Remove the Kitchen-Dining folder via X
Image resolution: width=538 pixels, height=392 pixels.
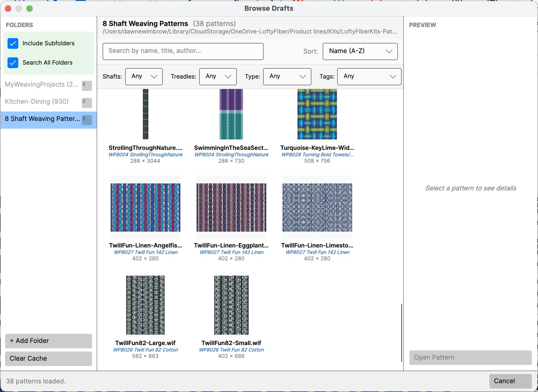pos(87,102)
